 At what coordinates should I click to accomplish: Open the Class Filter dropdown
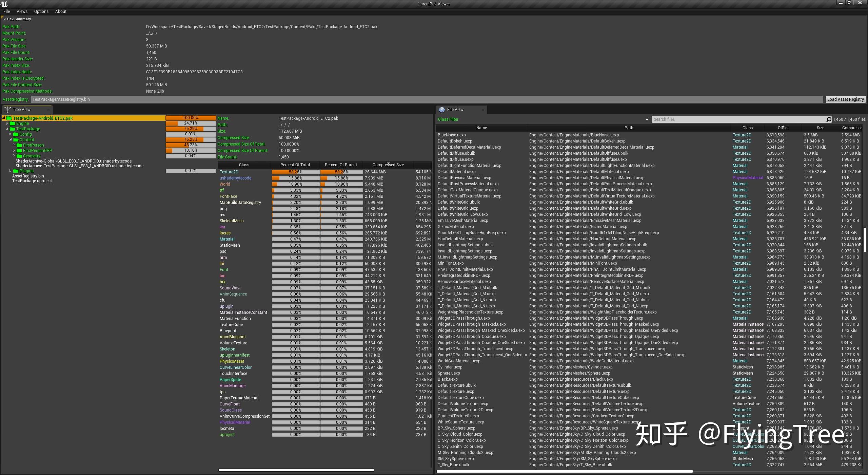(648, 119)
